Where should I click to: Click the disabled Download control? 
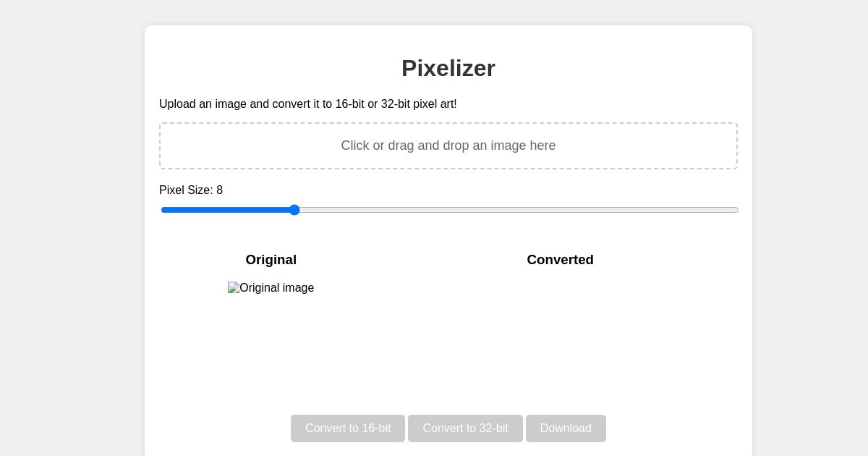coord(566,428)
